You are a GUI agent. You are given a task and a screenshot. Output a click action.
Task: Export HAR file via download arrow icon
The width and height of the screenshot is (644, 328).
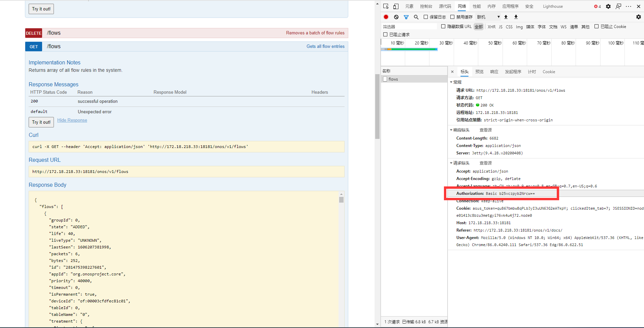tap(516, 17)
